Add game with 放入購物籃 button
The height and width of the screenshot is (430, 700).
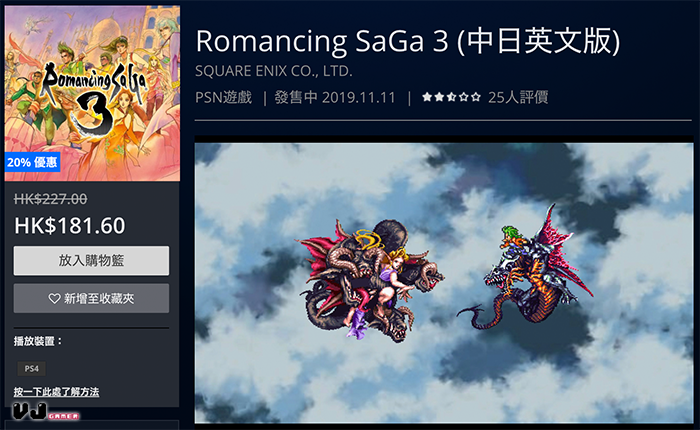point(91,260)
